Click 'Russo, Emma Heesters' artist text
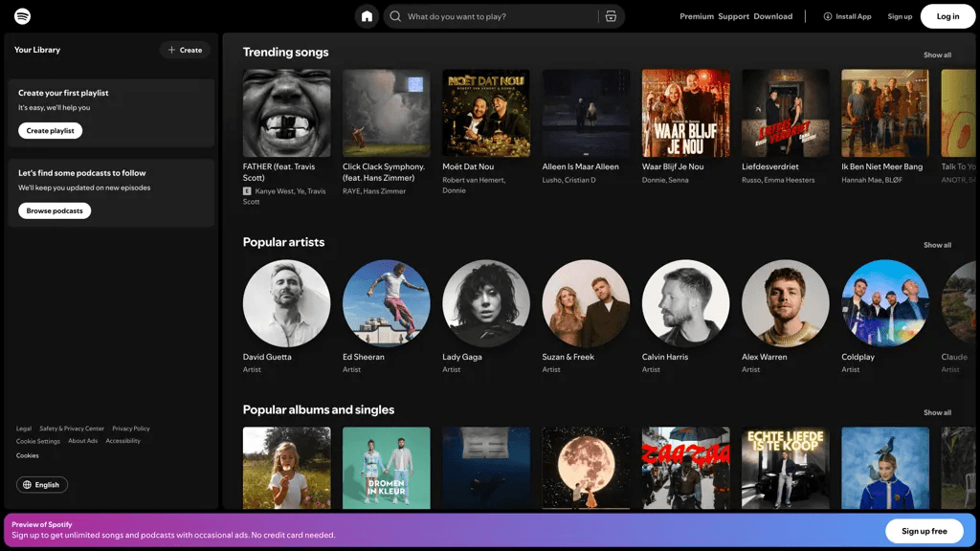The width and height of the screenshot is (980, 551). click(x=778, y=180)
